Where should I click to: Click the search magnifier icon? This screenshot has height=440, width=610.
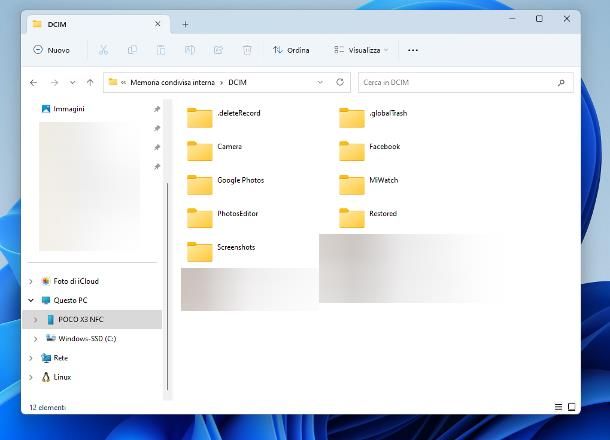click(561, 82)
